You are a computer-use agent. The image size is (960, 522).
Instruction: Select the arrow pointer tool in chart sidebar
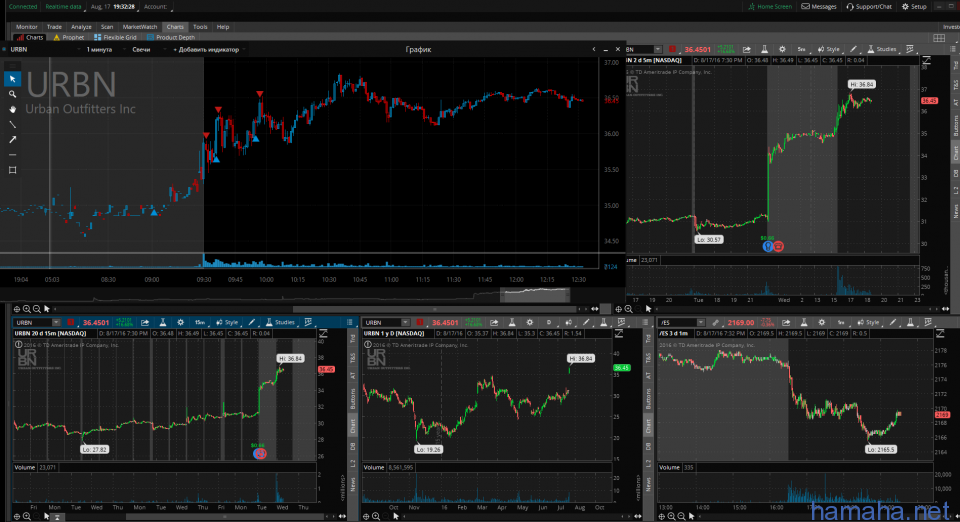tap(12, 78)
